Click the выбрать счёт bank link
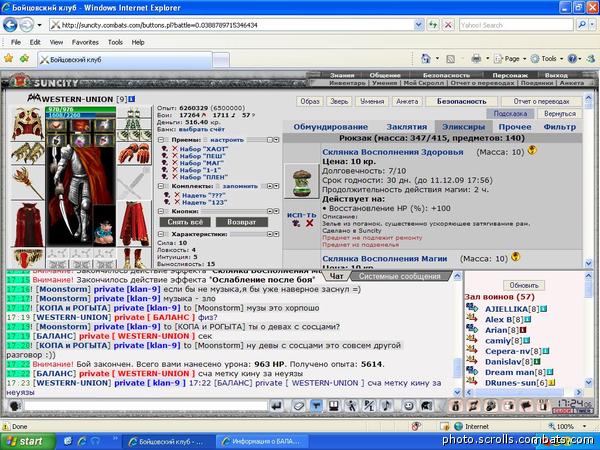 coord(202,129)
